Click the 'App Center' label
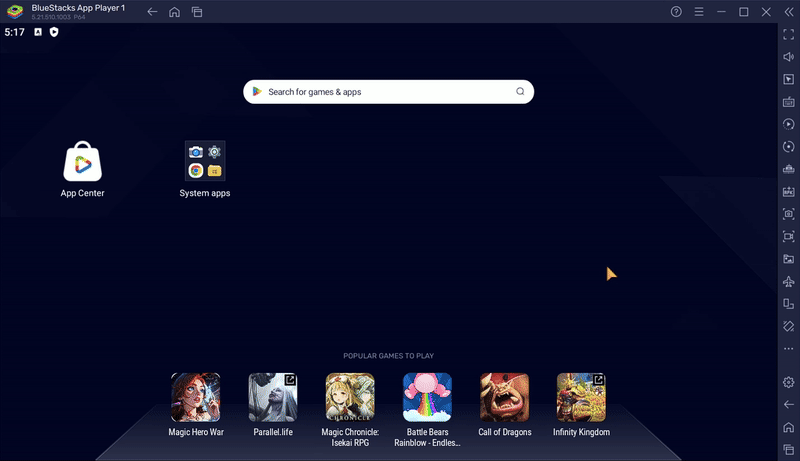Image resolution: width=800 pixels, height=461 pixels. click(x=82, y=193)
